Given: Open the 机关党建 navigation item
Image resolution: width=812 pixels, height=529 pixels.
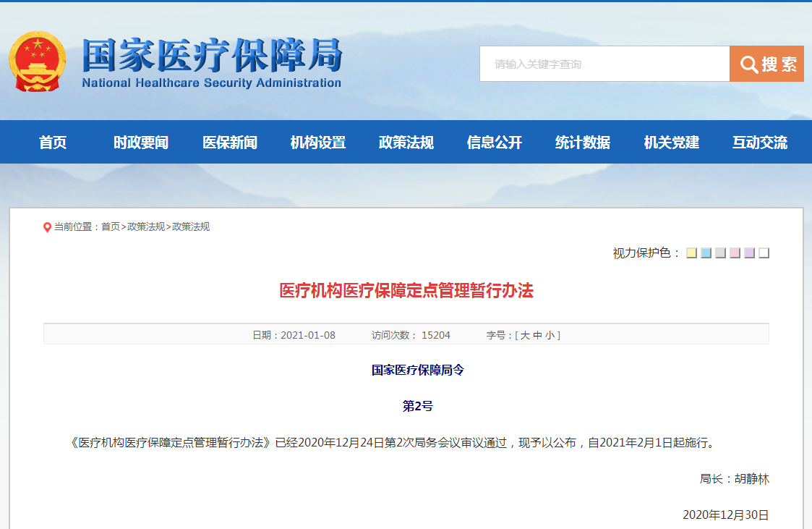Looking at the screenshot, I should click(x=672, y=143).
